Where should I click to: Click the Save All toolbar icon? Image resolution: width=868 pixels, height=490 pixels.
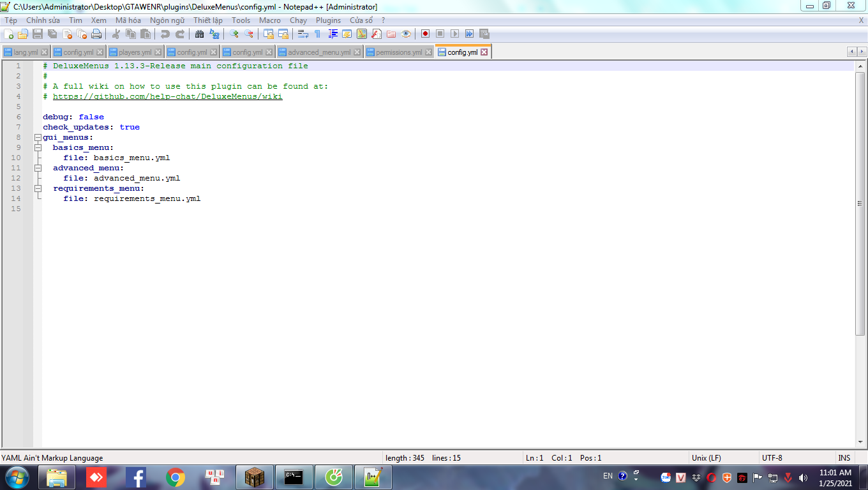point(52,34)
